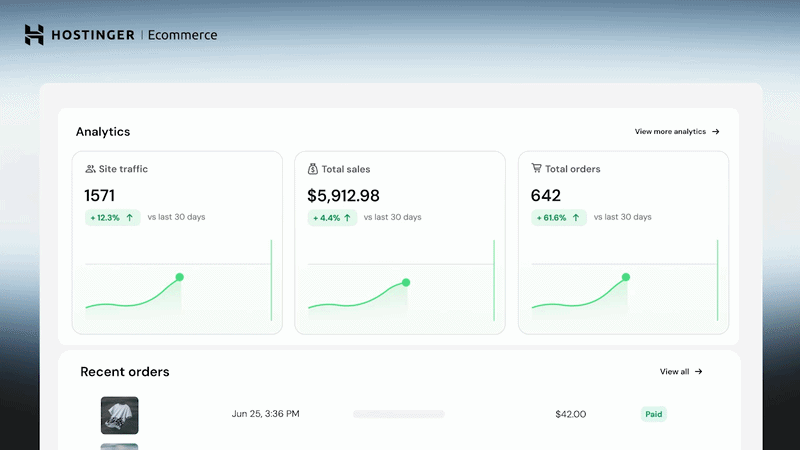Click the arrow beside View all

tap(698, 371)
